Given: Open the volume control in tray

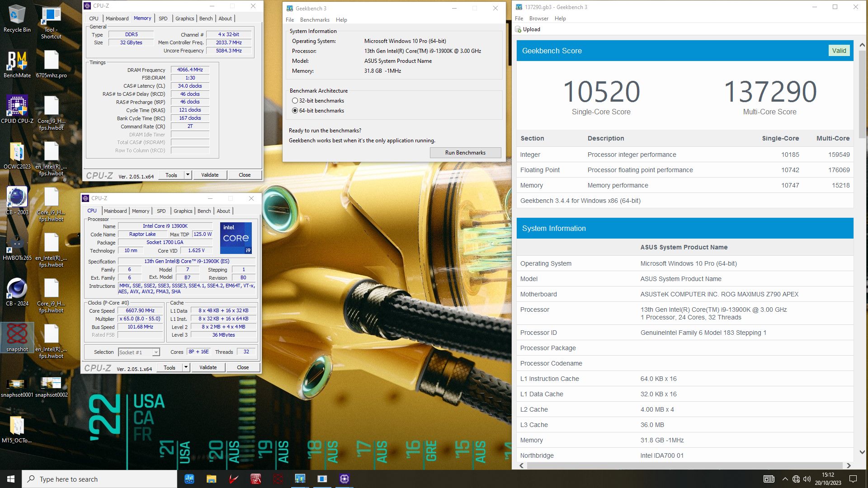Looking at the screenshot, I should [807, 479].
